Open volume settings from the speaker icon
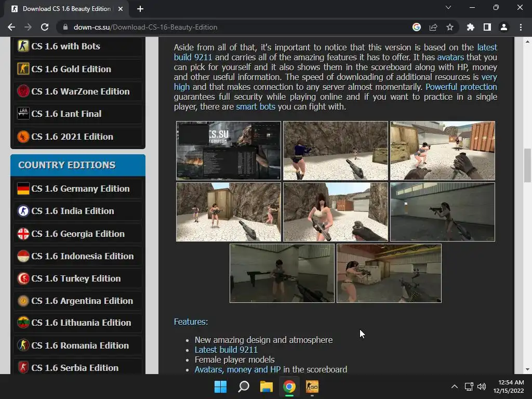Image resolution: width=532 pixels, height=399 pixels. [482, 387]
